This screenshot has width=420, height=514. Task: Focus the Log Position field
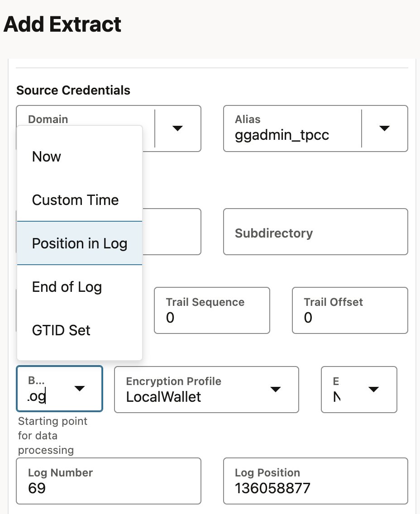coord(315,481)
